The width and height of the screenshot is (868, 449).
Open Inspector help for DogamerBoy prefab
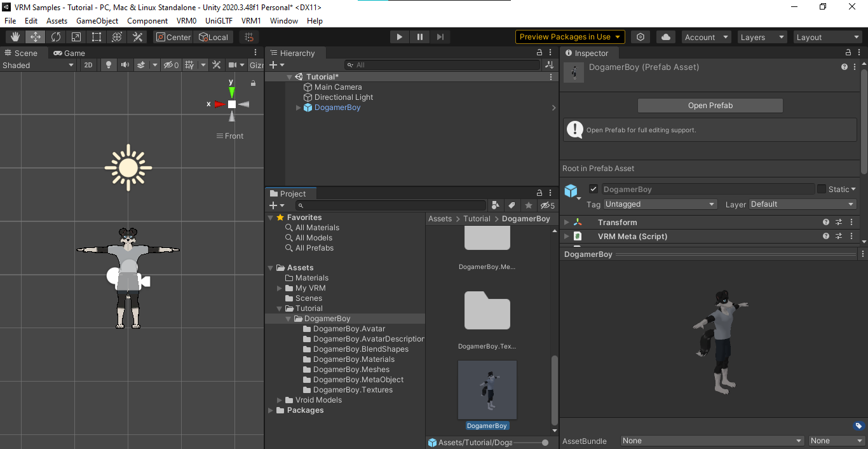tap(844, 67)
